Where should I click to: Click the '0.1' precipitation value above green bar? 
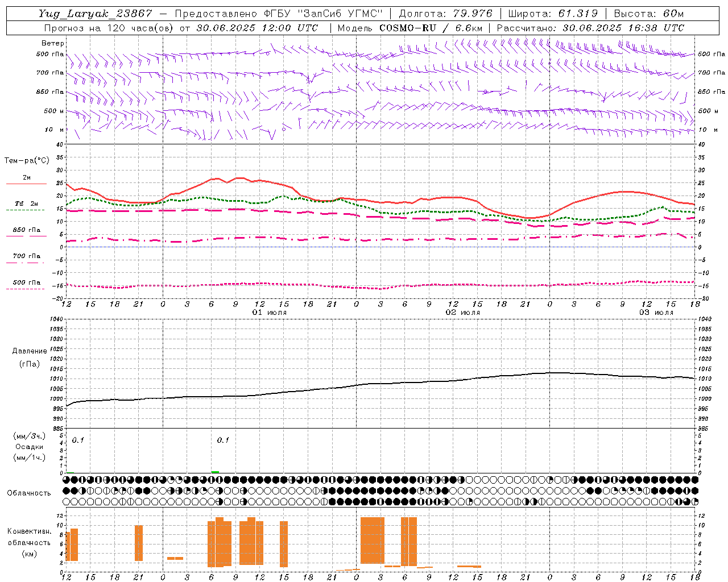tap(223, 440)
